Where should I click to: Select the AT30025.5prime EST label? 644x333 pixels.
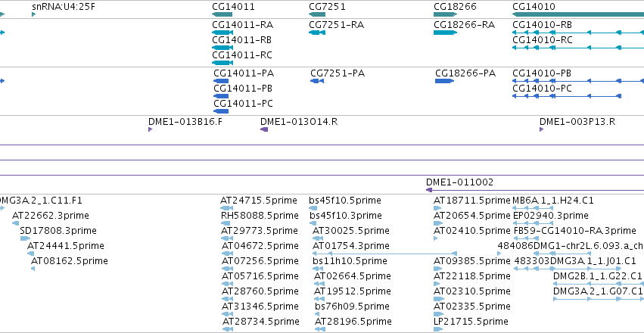(x=350, y=230)
